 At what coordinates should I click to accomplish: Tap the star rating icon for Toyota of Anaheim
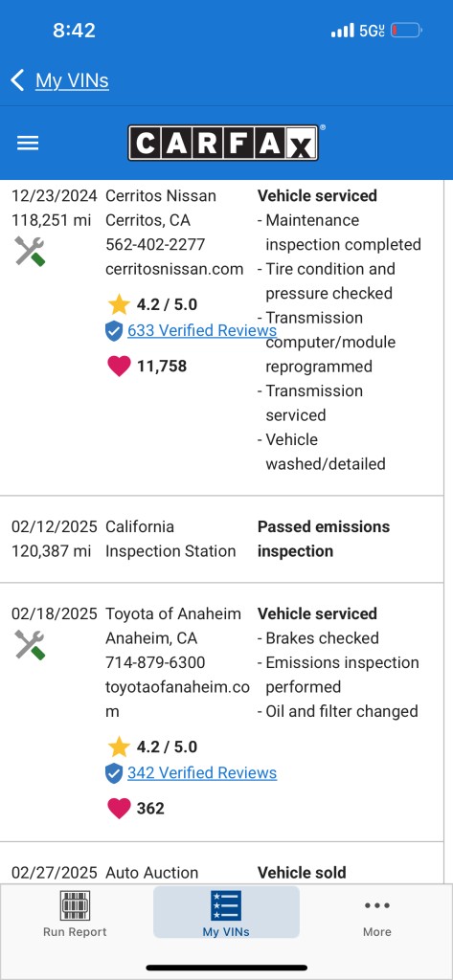pos(119,746)
